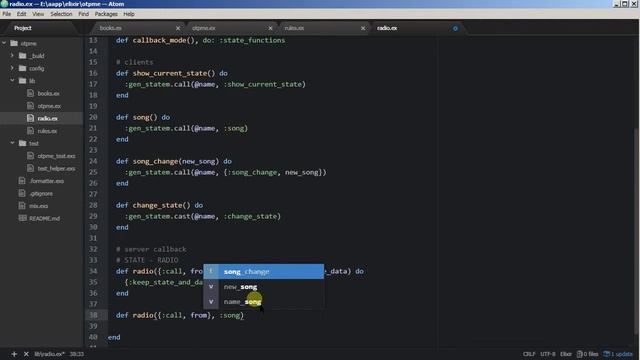Collapse the lib folder
640x360 pixels.
point(12,80)
